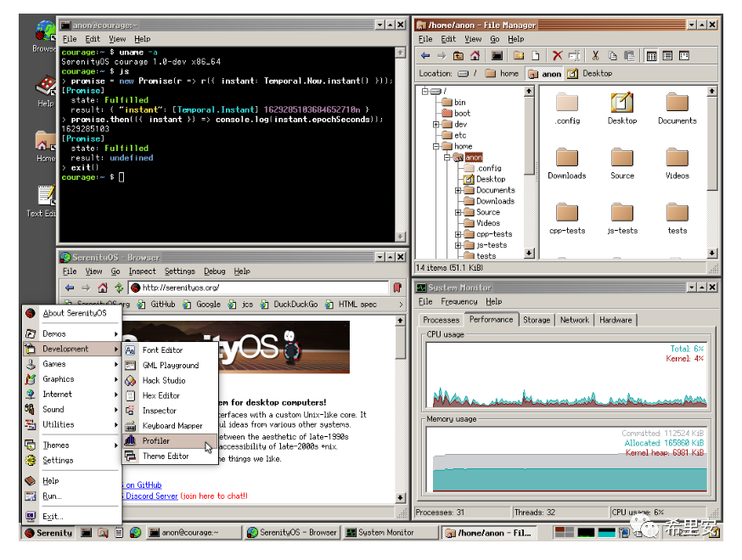Show more bookmarks via bookmarks bar chevron

coord(401,305)
